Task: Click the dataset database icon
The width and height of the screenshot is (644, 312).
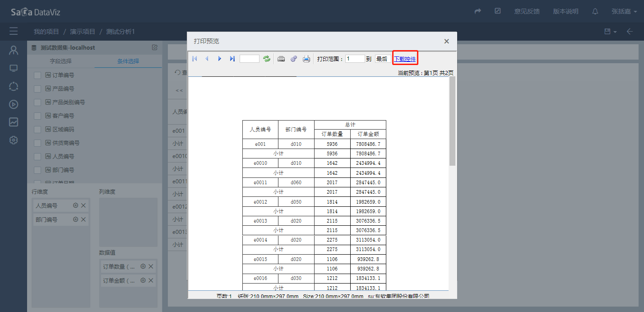Action: coord(34,47)
